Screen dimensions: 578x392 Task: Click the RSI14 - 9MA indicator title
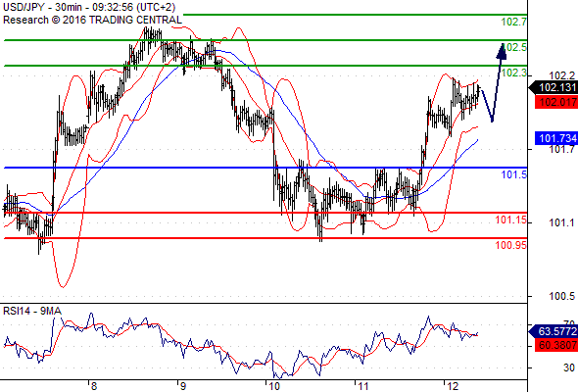click(x=32, y=311)
